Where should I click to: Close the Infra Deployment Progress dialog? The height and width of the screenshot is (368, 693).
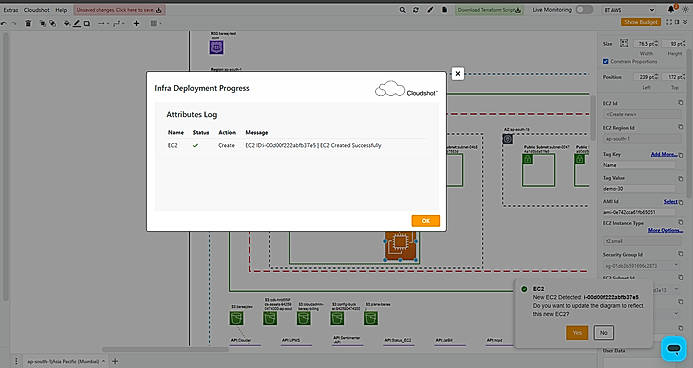click(458, 74)
